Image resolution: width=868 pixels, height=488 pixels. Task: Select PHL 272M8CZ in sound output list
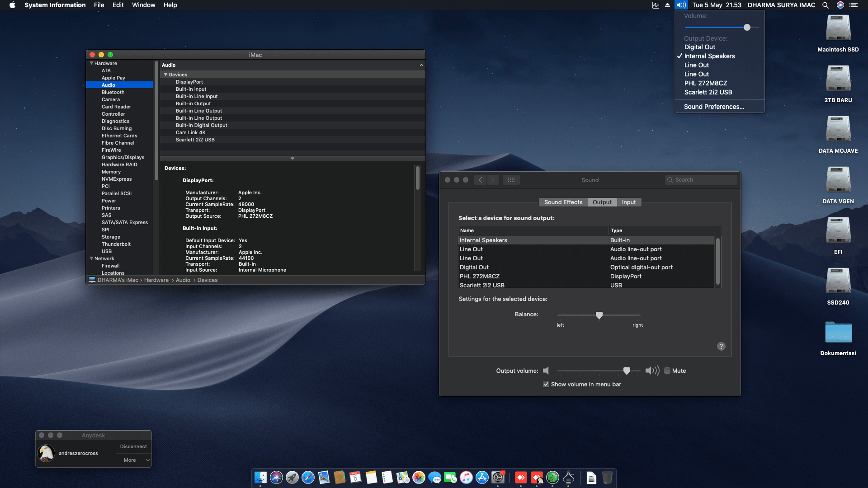coord(586,276)
